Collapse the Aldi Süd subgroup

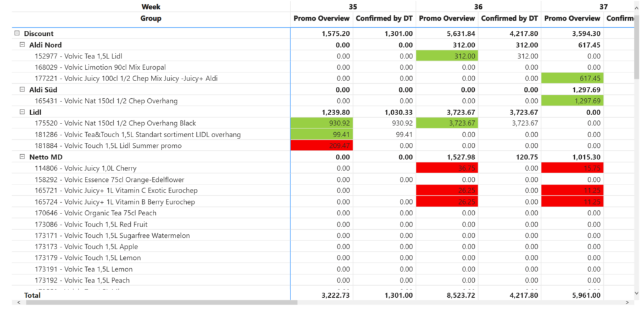tap(23, 89)
